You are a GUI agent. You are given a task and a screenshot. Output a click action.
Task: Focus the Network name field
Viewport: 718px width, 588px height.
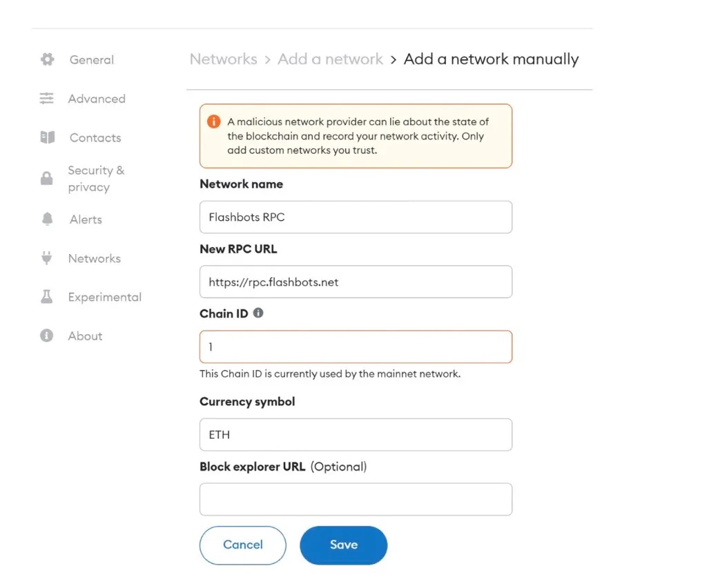click(x=356, y=217)
